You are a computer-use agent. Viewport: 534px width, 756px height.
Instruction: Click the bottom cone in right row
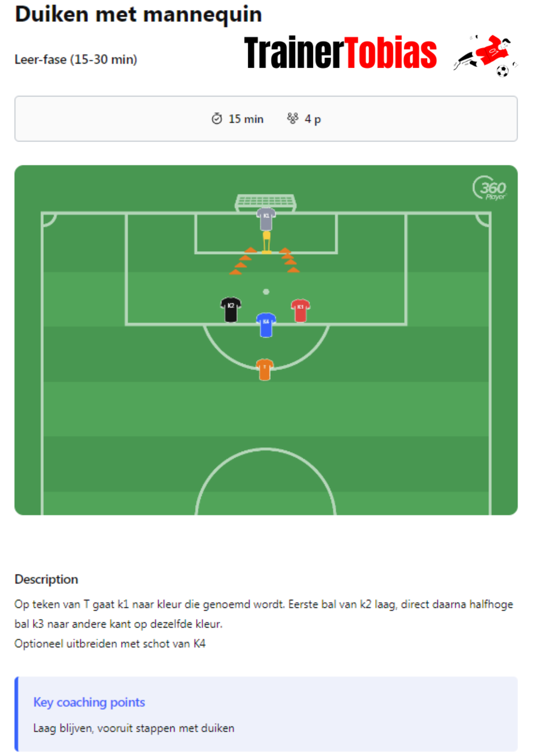coord(293,270)
